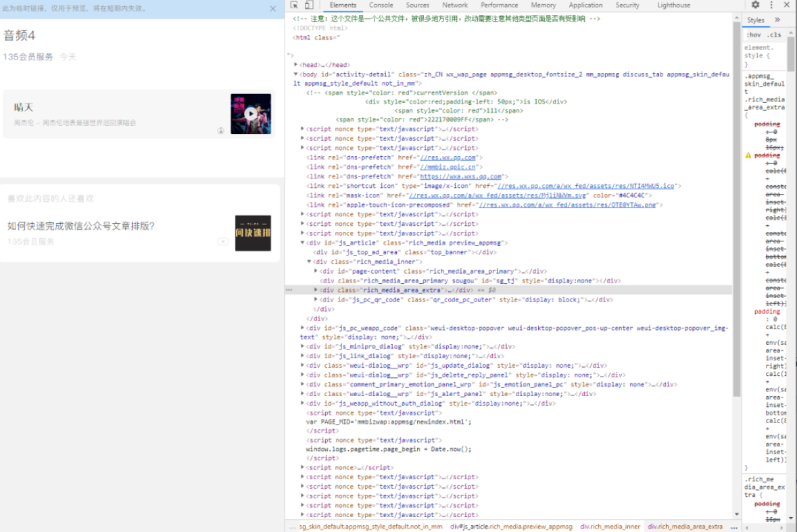Expand the head element node

(x=295, y=64)
